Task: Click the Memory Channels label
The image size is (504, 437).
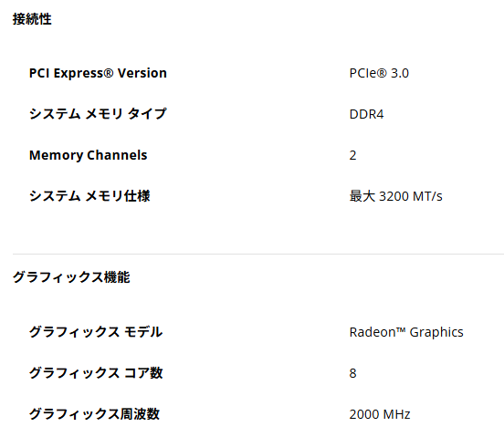Action: pyautogui.click(x=88, y=155)
